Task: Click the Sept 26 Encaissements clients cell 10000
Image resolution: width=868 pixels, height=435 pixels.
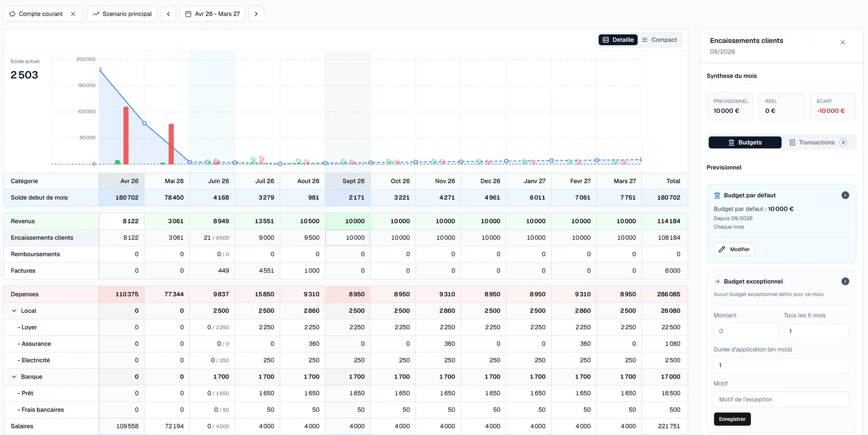Action: click(348, 238)
